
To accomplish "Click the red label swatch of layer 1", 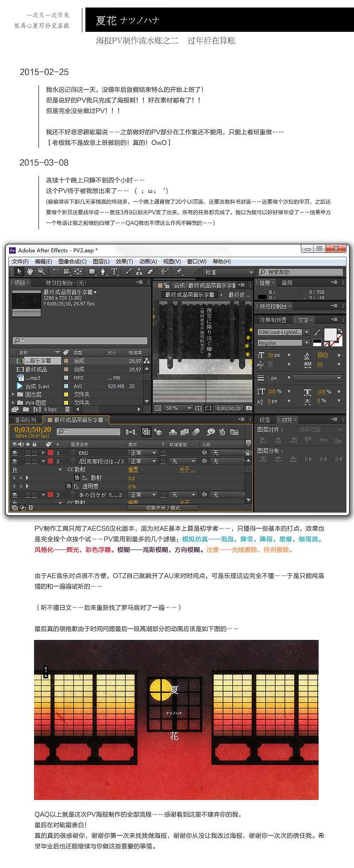I will [50, 453].
